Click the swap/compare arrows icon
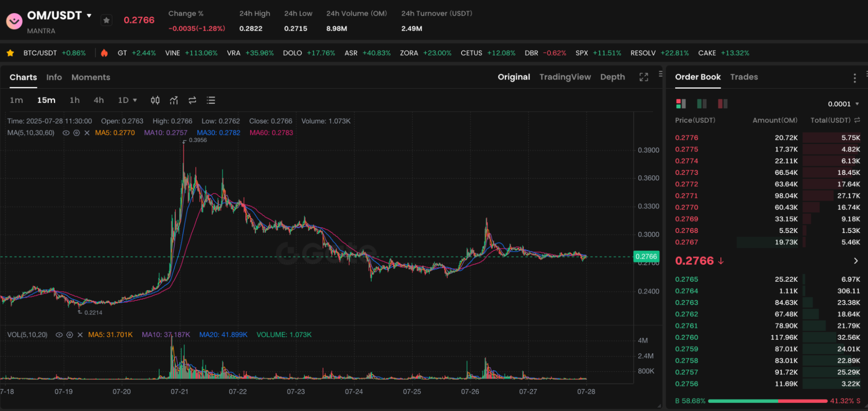This screenshot has width=868, height=411. tap(192, 100)
